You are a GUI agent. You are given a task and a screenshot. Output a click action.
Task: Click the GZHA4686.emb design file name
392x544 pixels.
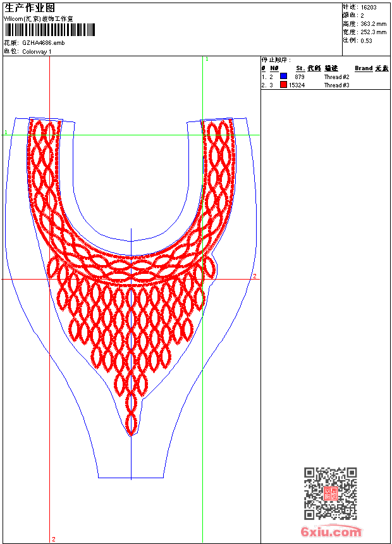[43, 43]
